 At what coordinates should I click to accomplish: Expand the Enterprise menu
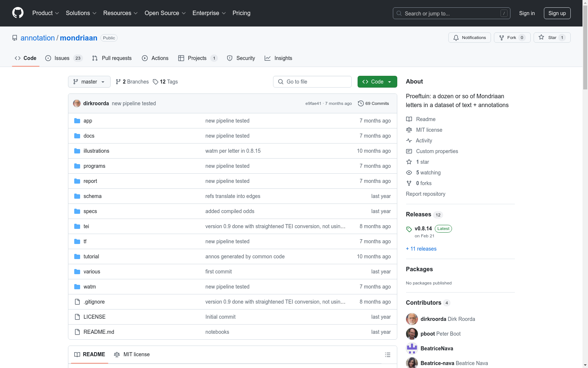[209, 13]
